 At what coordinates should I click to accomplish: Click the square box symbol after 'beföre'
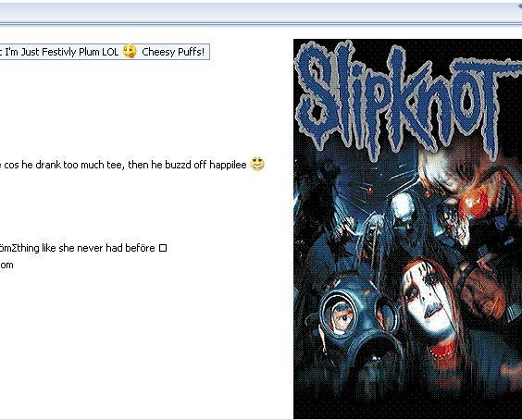tap(163, 248)
